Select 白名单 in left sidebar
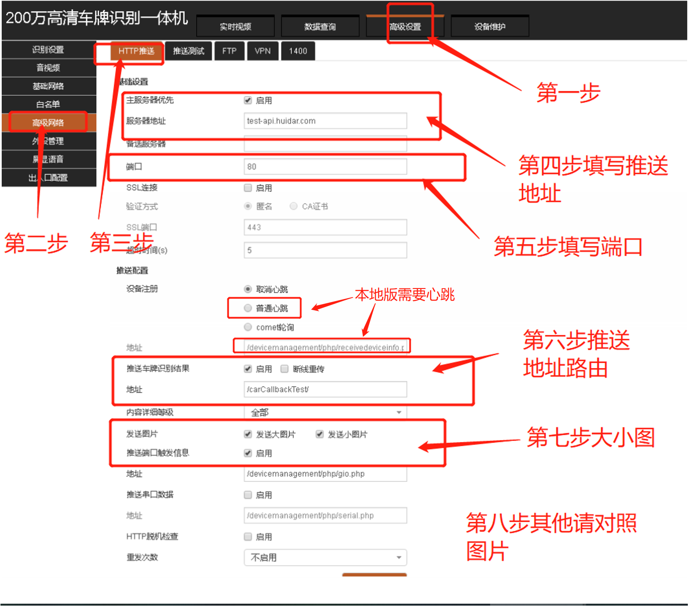The height and width of the screenshot is (610, 700). pyautogui.click(x=48, y=104)
